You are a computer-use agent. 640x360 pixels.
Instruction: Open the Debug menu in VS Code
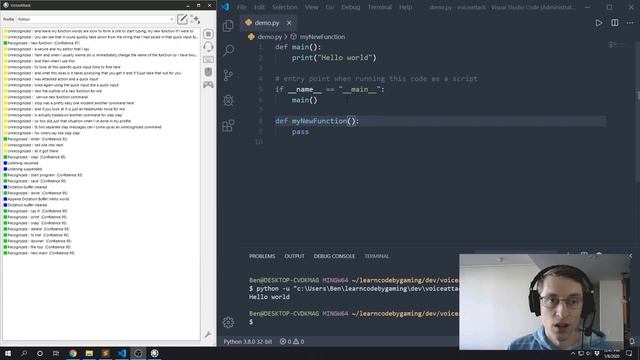(x=351, y=7)
